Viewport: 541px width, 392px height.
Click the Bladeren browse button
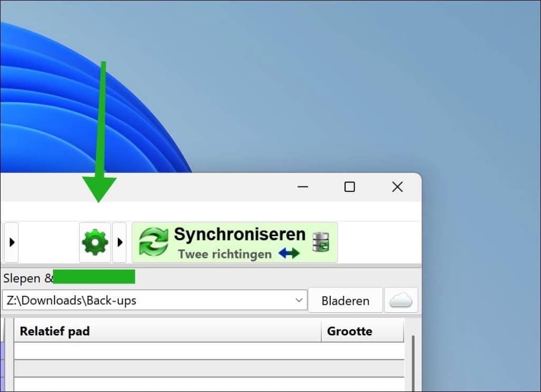(x=346, y=300)
